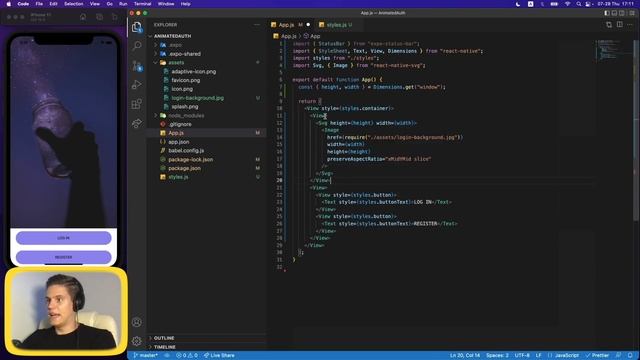The width and height of the screenshot is (640, 360).
Task: Open macOS Spotlight search icon
Action: pos(578,4)
